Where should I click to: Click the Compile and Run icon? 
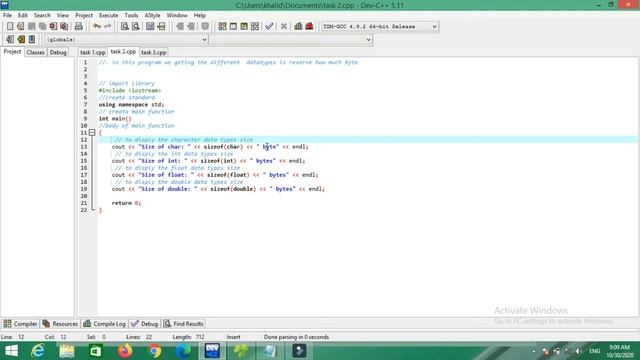244,27
